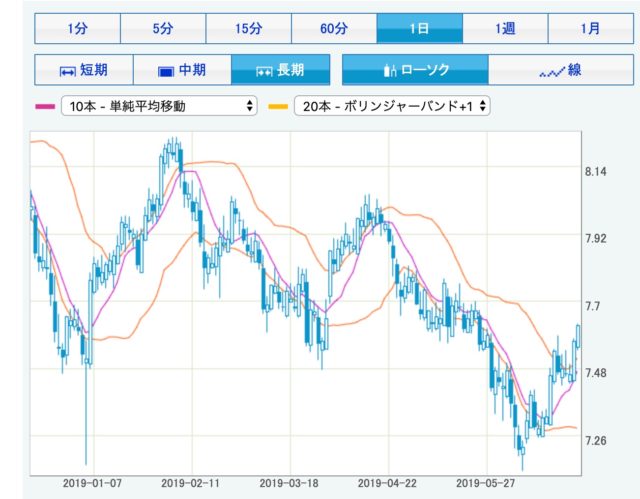The image size is (640, 499).
Task: Click the line chart icon on 線
Action: pyautogui.click(x=551, y=71)
